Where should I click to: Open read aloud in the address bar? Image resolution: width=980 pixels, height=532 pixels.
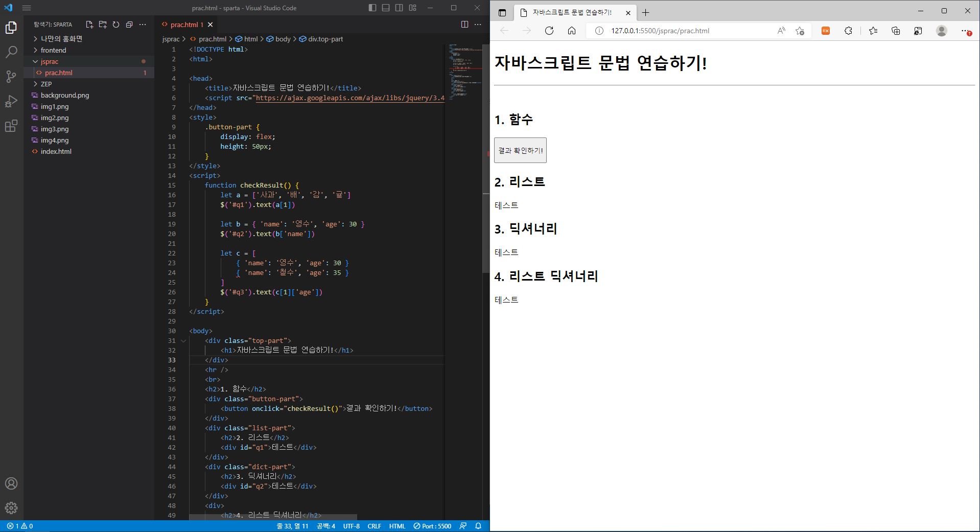click(x=781, y=31)
